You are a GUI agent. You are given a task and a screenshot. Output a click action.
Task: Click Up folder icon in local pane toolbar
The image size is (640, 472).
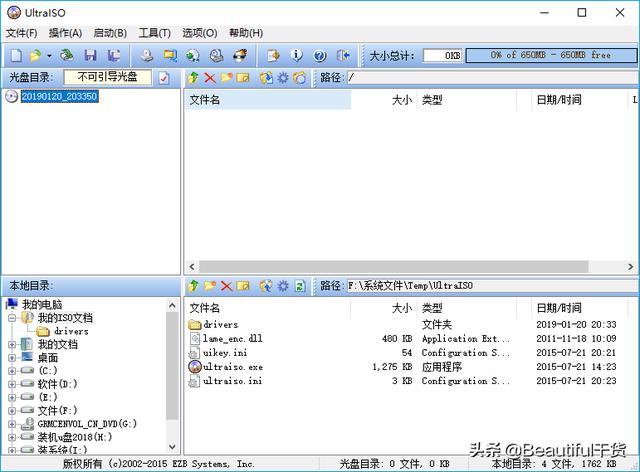click(193, 286)
